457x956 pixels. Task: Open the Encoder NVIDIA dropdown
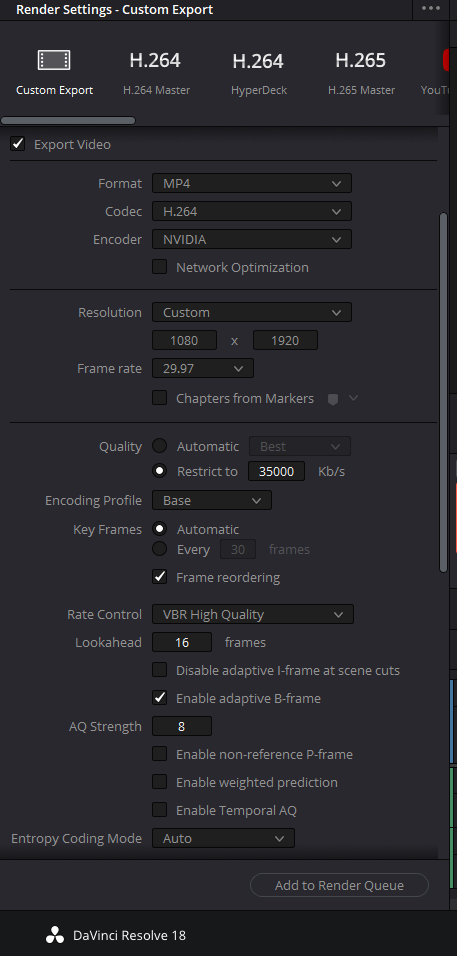click(252, 240)
